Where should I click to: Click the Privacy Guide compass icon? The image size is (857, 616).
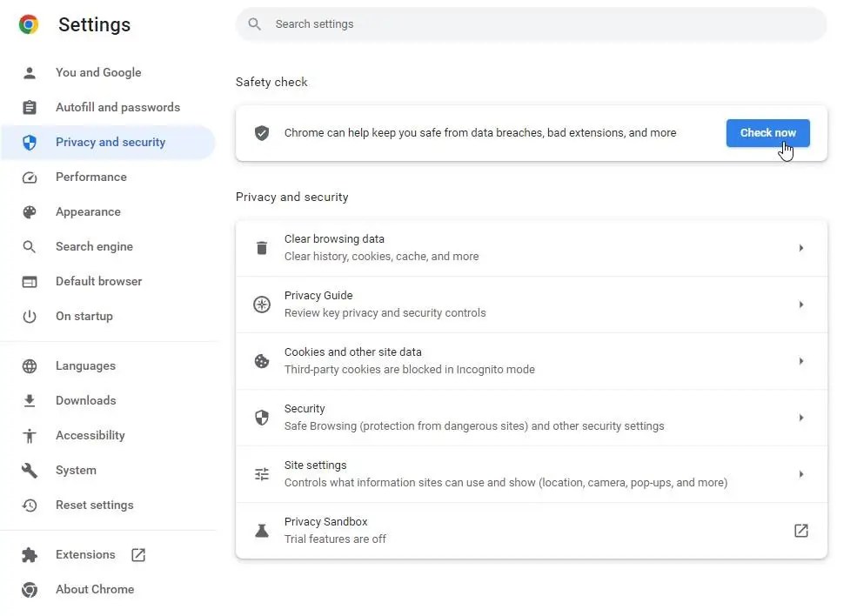click(x=261, y=305)
